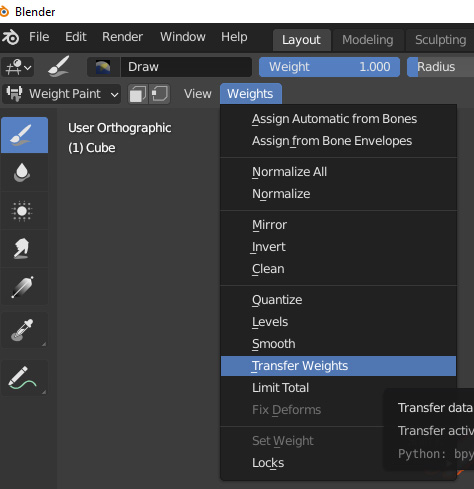The height and width of the screenshot is (489, 474).
Task: Open the Weight Paint mode dropdown
Action: [x=62, y=94]
